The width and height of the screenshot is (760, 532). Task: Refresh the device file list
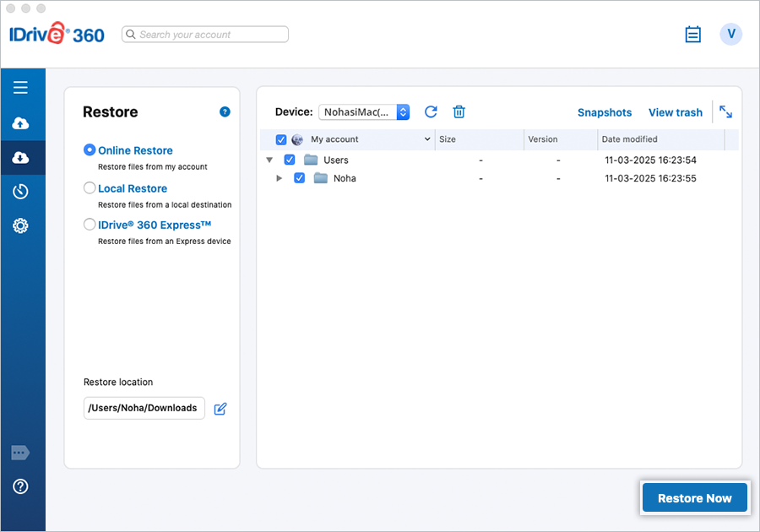click(431, 112)
